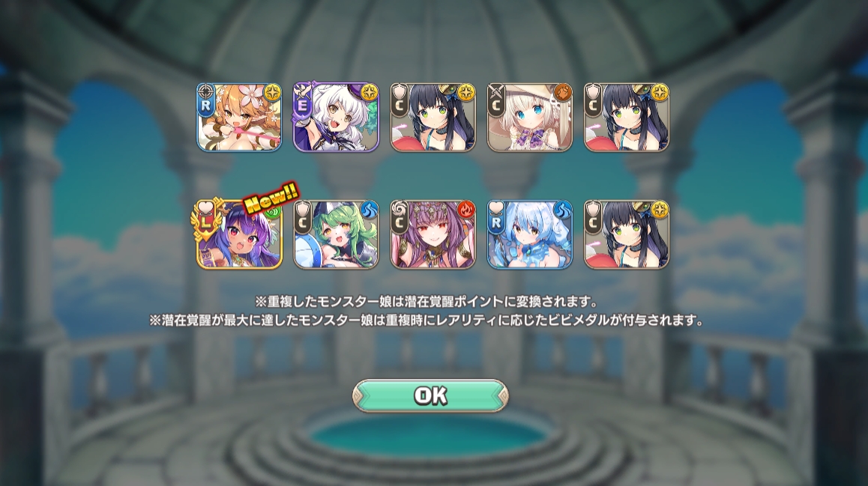Open the blue-haired slime girl R card
The height and width of the screenshot is (486, 868).
coord(530,234)
